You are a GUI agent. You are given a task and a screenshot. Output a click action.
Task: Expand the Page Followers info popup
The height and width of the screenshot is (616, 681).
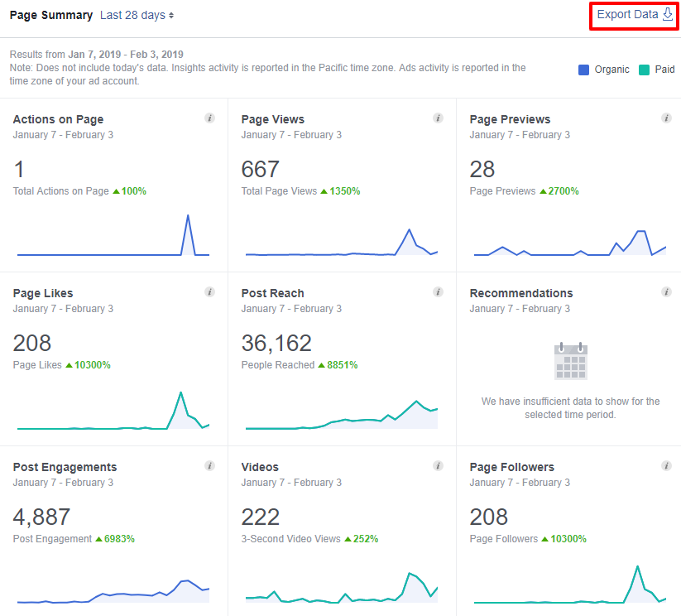click(x=666, y=465)
